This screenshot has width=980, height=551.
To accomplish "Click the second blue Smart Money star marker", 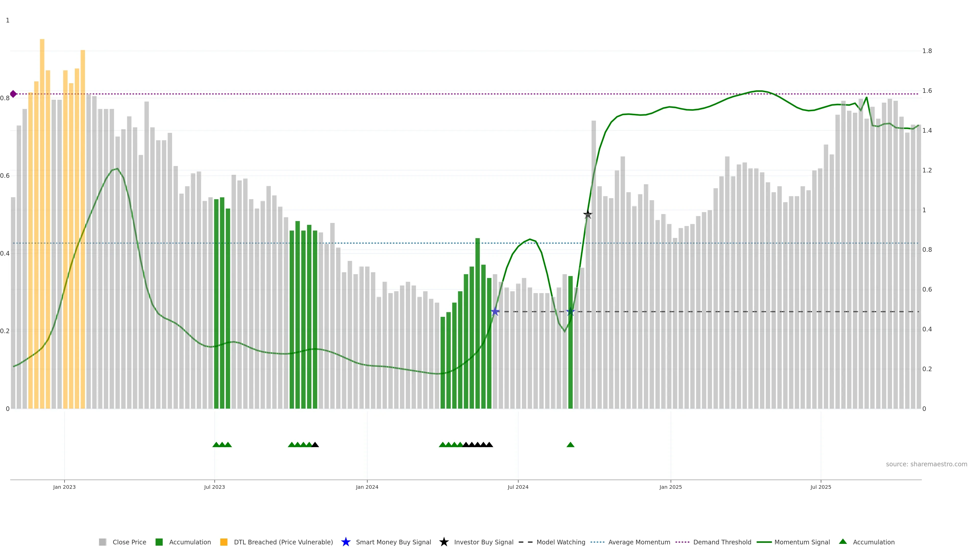I will (570, 312).
